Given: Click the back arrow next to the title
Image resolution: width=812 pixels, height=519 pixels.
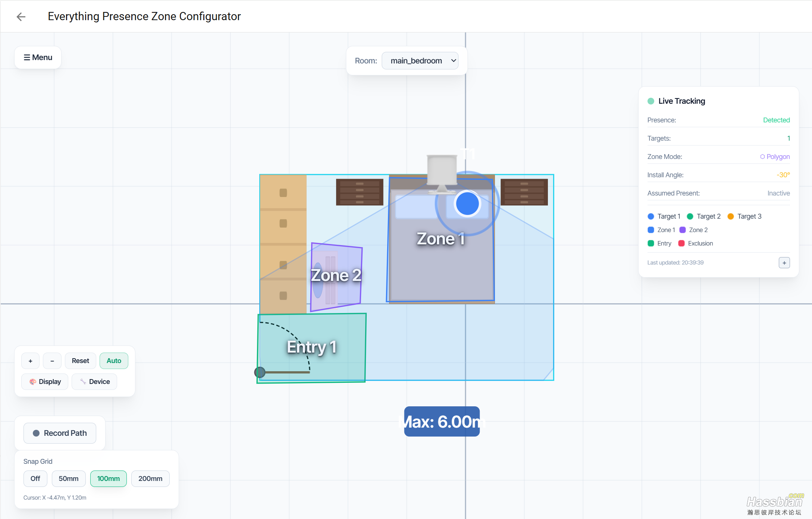Looking at the screenshot, I should (21, 16).
